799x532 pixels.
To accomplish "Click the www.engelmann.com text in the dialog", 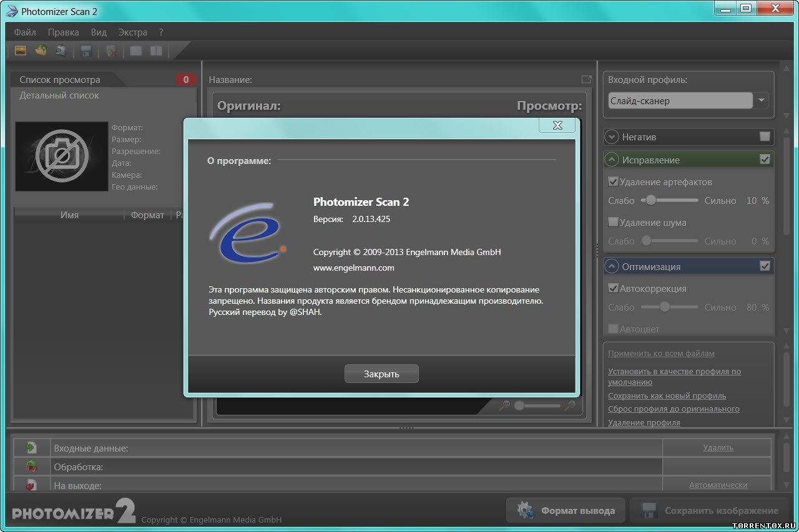I will coord(353,268).
